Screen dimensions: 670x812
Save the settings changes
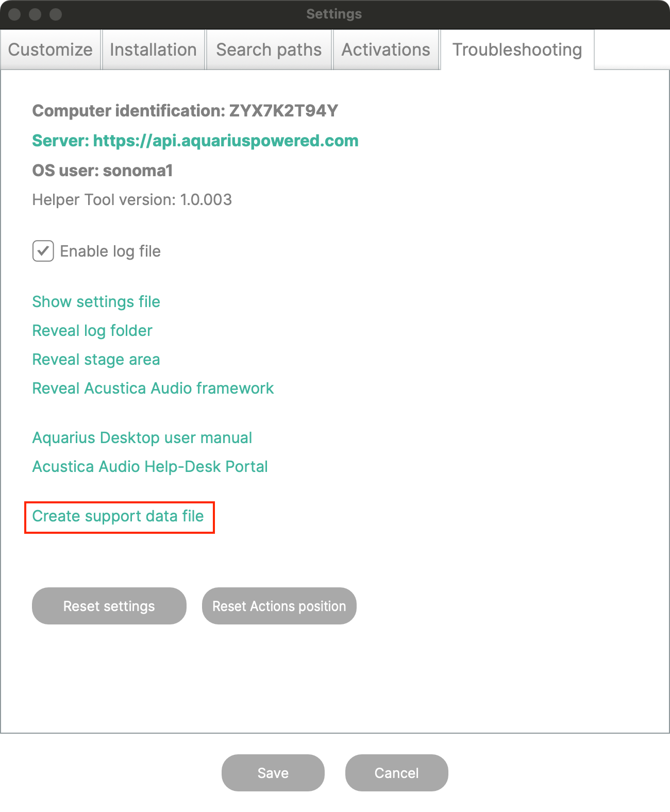[273, 773]
